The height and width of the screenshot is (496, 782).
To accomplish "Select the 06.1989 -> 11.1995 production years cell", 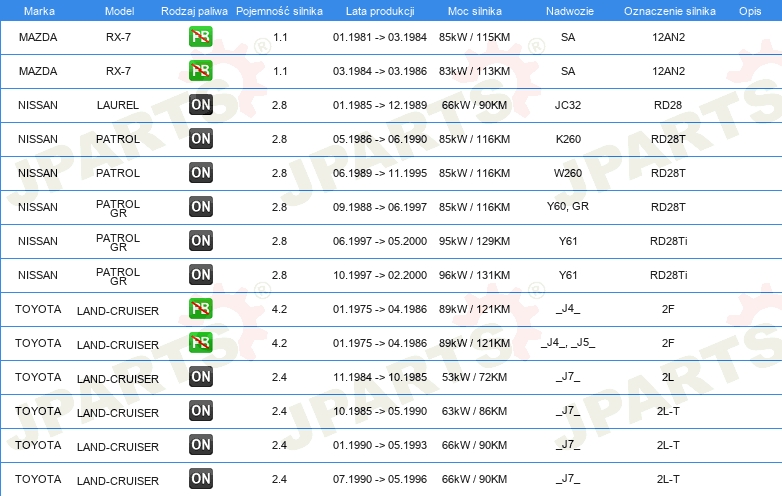I will (x=380, y=173).
